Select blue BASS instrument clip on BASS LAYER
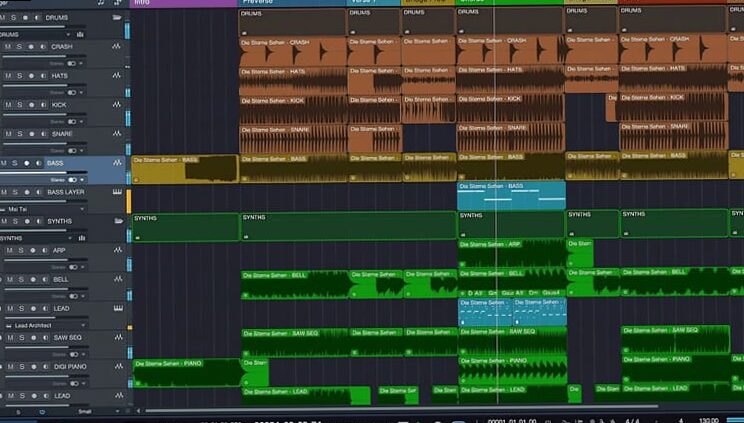This screenshot has height=423, width=744. (x=512, y=196)
